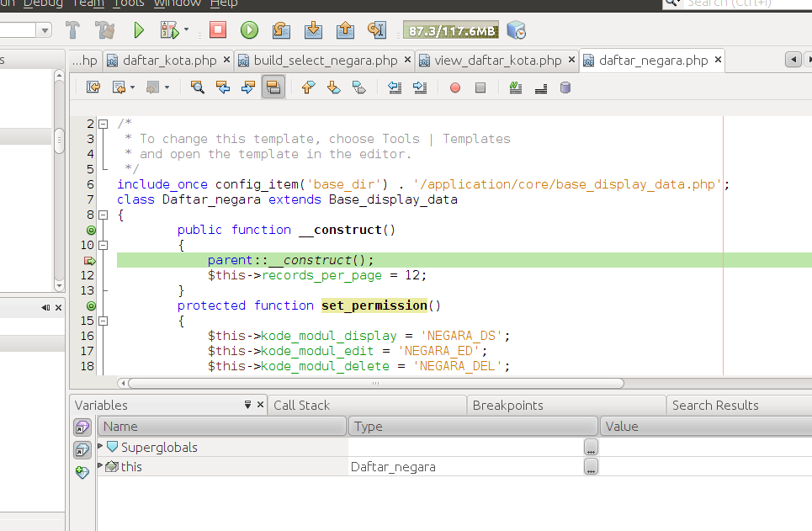Click the Find Next Occurrence arrow icon
This screenshot has width=812, height=531.
[246, 87]
